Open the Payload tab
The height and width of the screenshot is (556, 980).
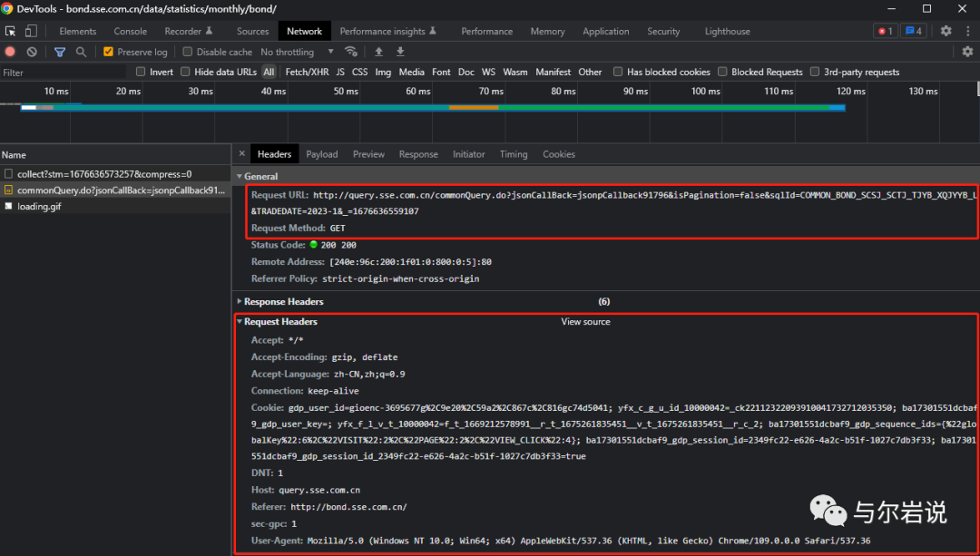[x=322, y=153]
